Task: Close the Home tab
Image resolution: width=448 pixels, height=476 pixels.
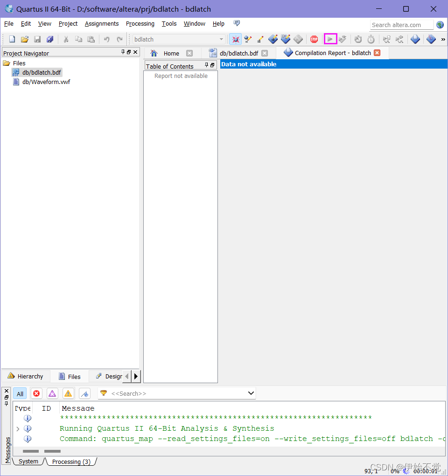Action: coord(189,53)
